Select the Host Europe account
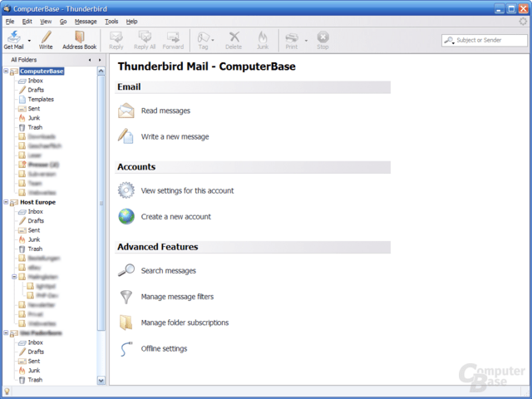Image resolution: width=532 pixels, height=399 pixels. click(x=37, y=202)
